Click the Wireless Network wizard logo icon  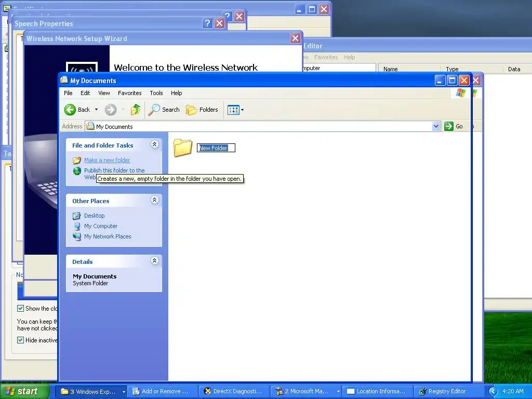82,67
